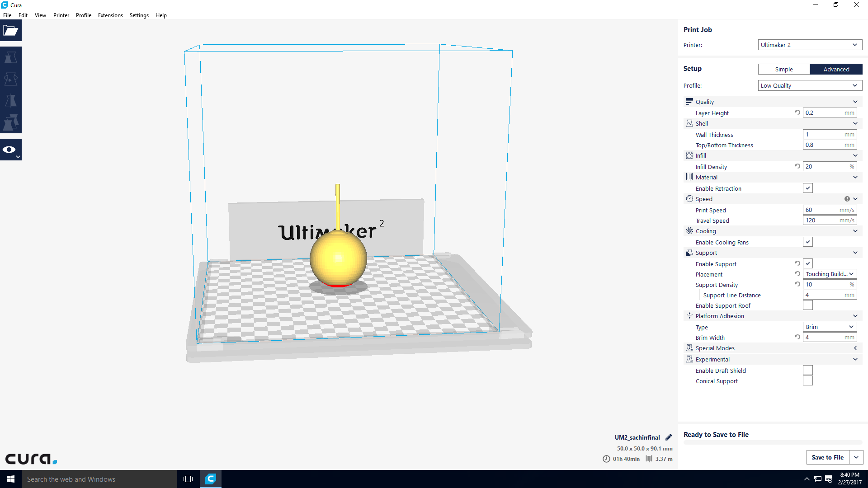Open the View menu
The width and height of the screenshot is (868, 488).
pos(40,15)
